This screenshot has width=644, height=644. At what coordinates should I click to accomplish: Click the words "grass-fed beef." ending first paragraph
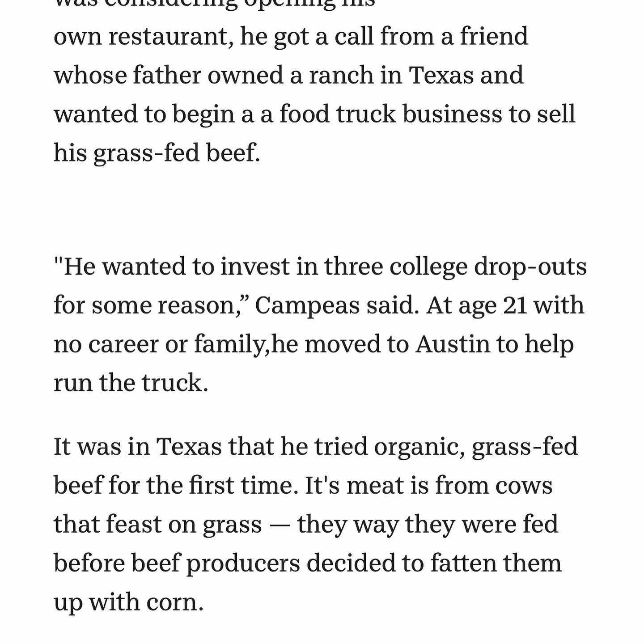click(x=177, y=153)
